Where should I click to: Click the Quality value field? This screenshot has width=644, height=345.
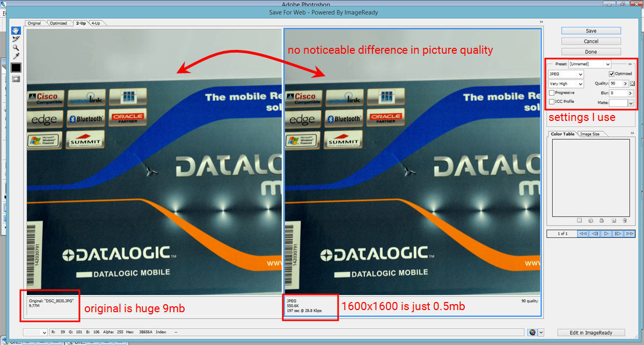click(x=616, y=84)
